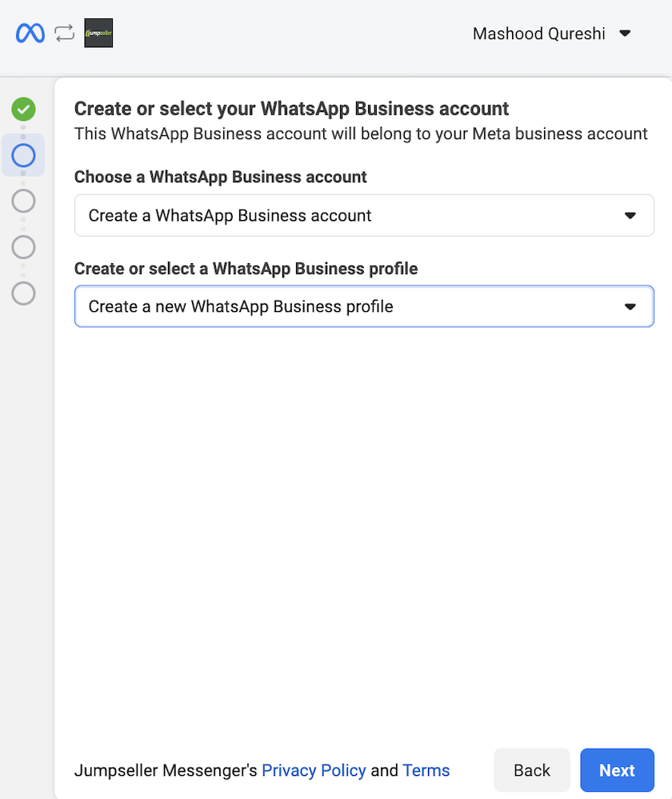Screen dimensions: 672x799
Task: Click arrow on Business profile selector
Action: (630, 307)
